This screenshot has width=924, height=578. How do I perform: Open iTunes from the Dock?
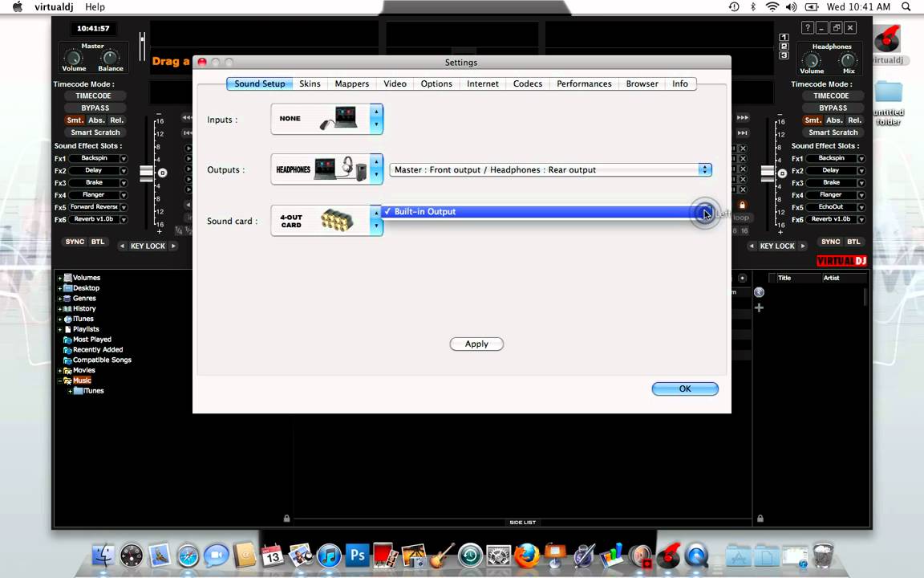point(330,555)
